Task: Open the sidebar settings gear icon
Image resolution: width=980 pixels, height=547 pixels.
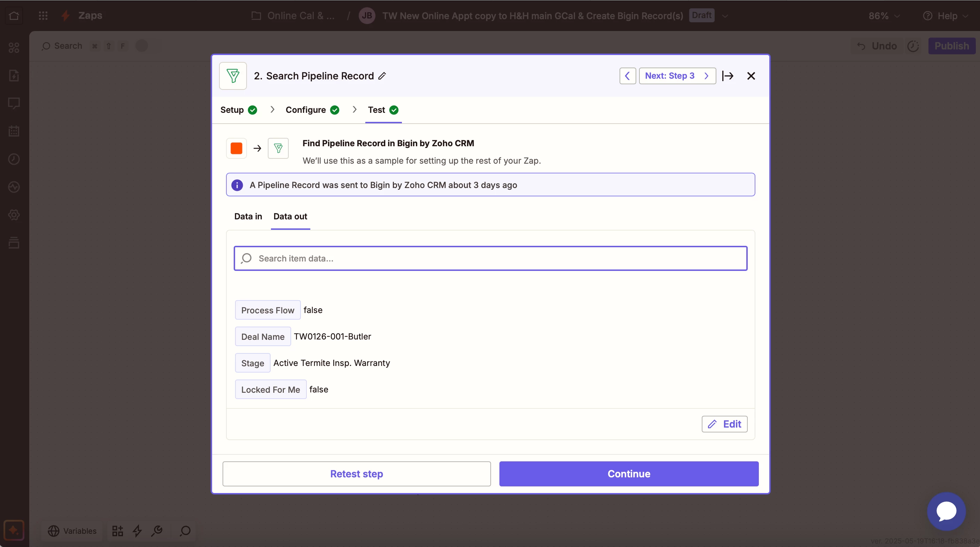Action: tap(14, 214)
